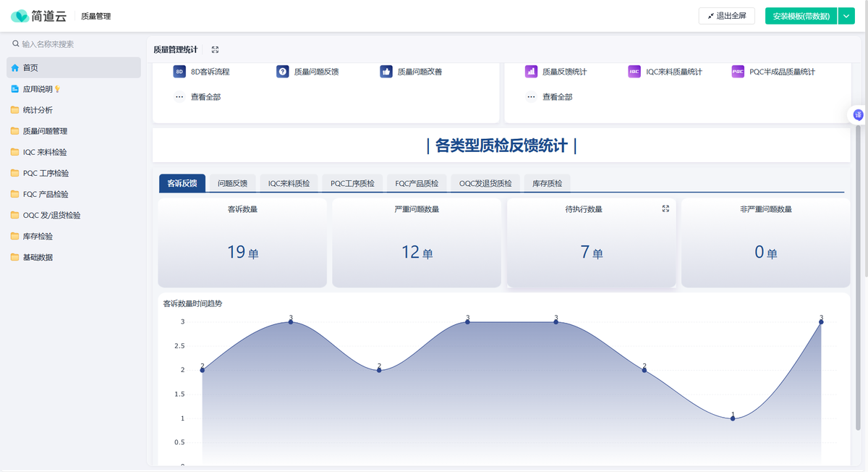Expand the 统计分析 folder
This screenshot has width=868, height=472.
coord(74,110)
